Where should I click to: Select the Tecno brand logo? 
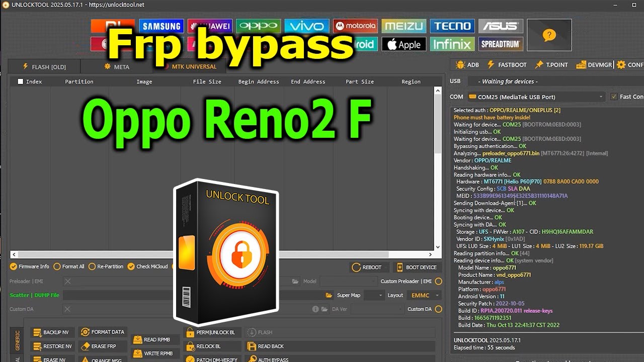tap(452, 26)
